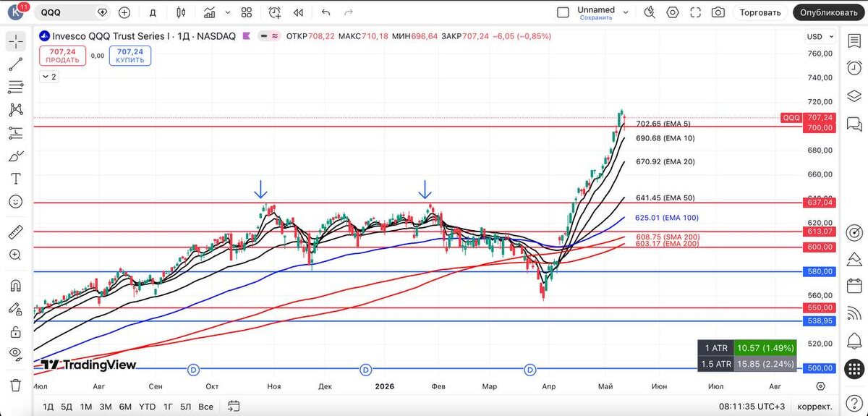Open the emoji and icons tool

point(15,201)
